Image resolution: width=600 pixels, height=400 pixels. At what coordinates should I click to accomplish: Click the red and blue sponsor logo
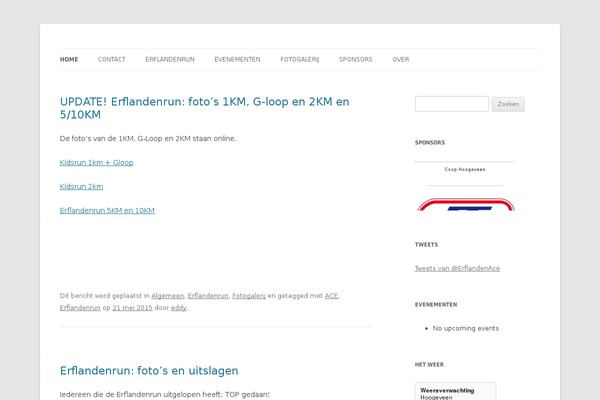[x=466, y=205]
